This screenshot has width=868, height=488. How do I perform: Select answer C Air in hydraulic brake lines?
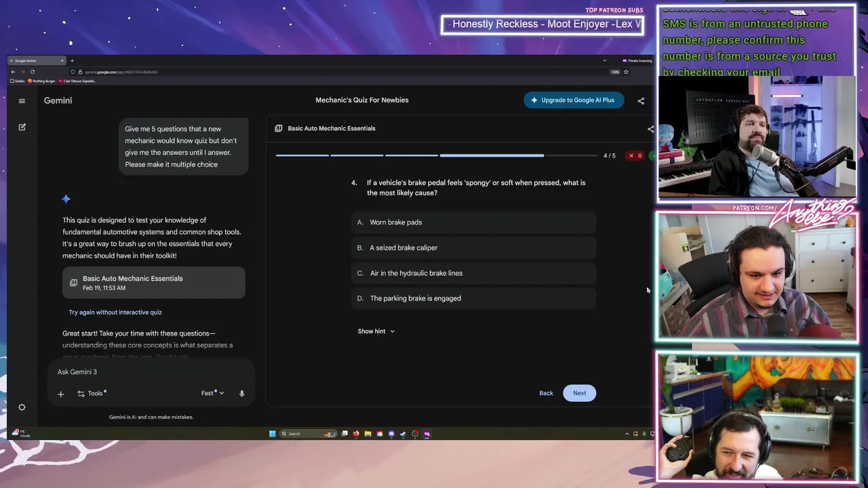(x=474, y=273)
